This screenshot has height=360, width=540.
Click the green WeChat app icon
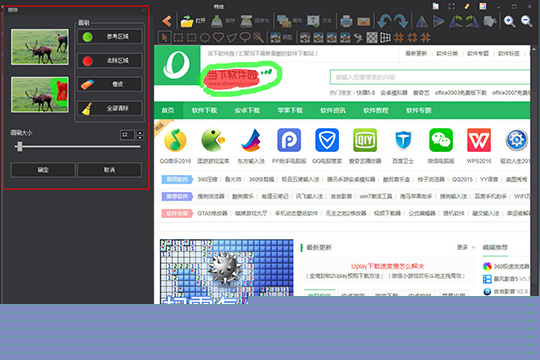441,140
